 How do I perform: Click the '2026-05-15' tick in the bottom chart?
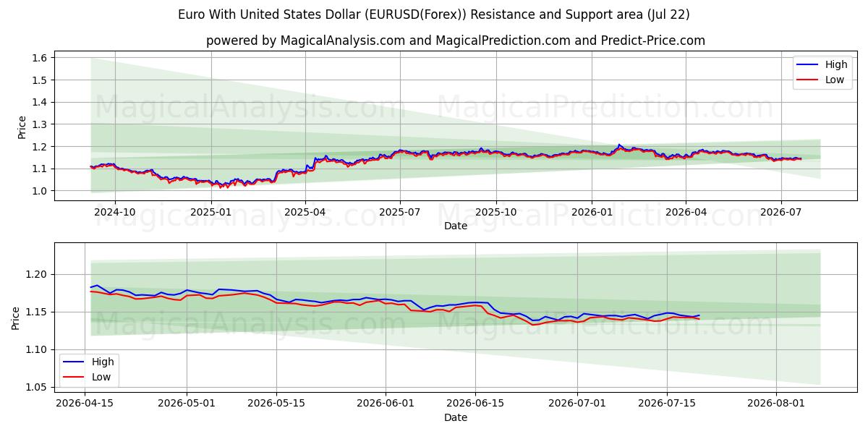click(x=276, y=404)
